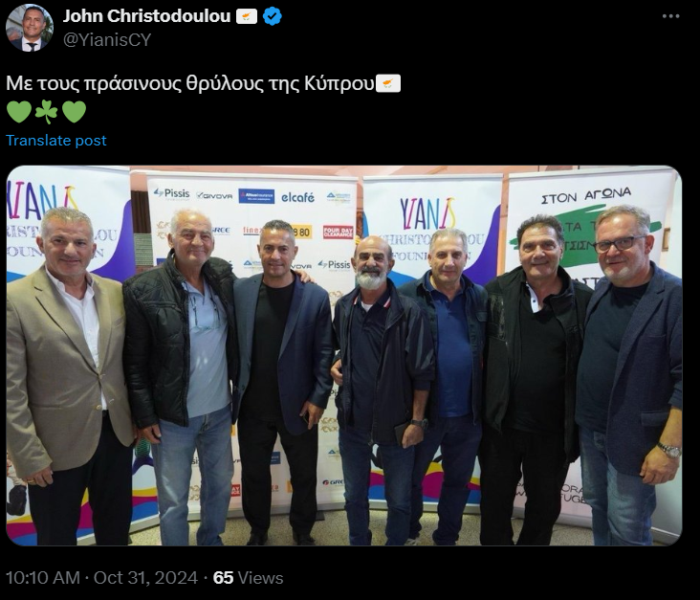This screenshot has height=600, width=700.
Task: Click the ΣΤΟΝ ΑΓΩΝΑ banner text in photo
Action: pos(586,195)
